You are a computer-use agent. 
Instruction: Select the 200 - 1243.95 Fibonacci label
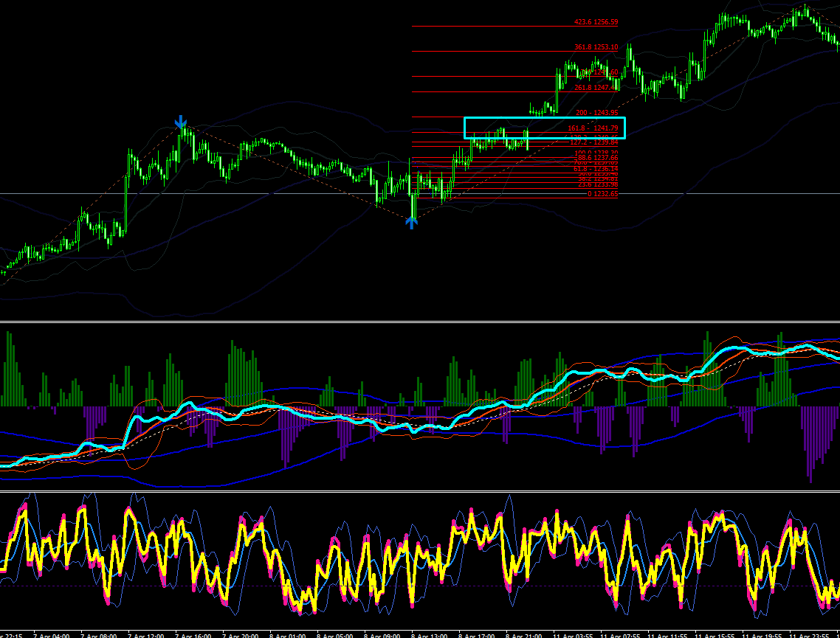(597, 112)
